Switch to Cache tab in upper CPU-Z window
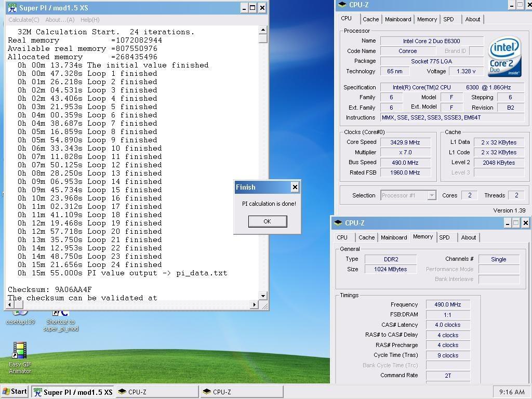The height and width of the screenshot is (399, 532). pyautogui.click(x=370, y=19)
